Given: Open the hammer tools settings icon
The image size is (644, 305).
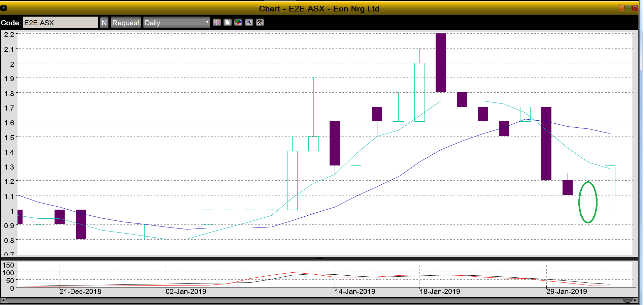Looking at the screenshot, I should (x=260, y=23).
